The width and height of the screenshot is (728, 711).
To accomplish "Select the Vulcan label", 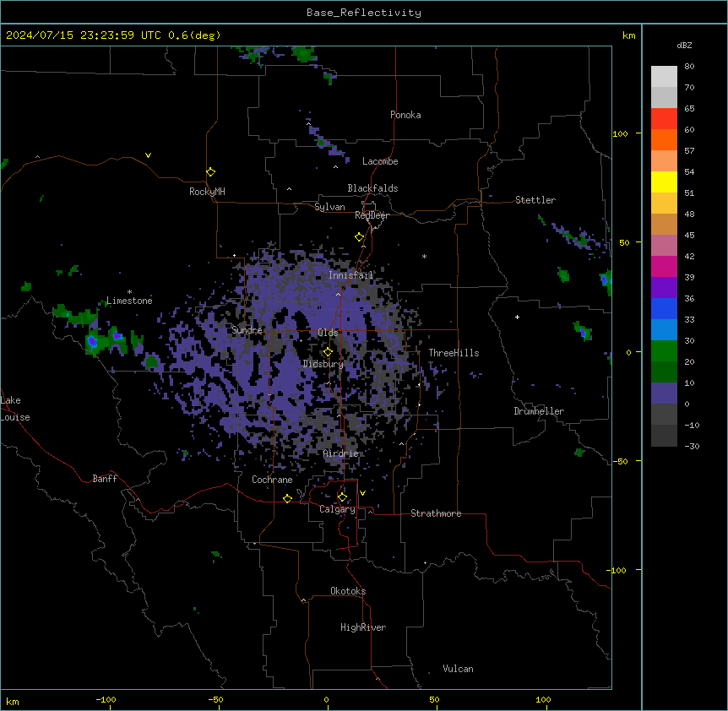I will 458,669.
